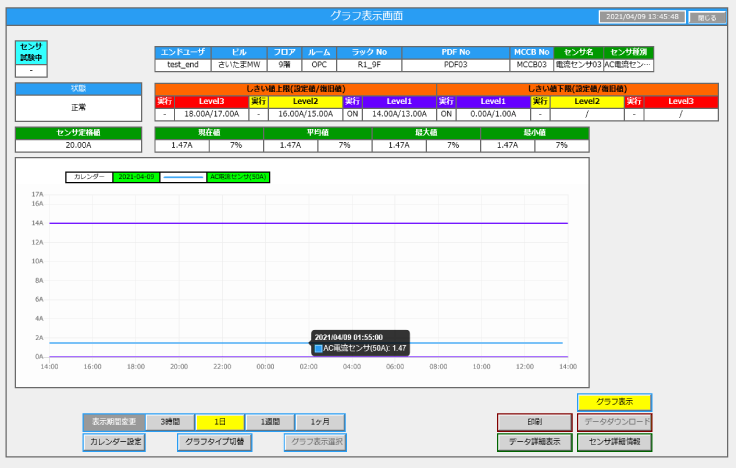This screenshot has width=736, height=468.
Task: Click the グラフ表示選択 button
Action: point(315,442)
